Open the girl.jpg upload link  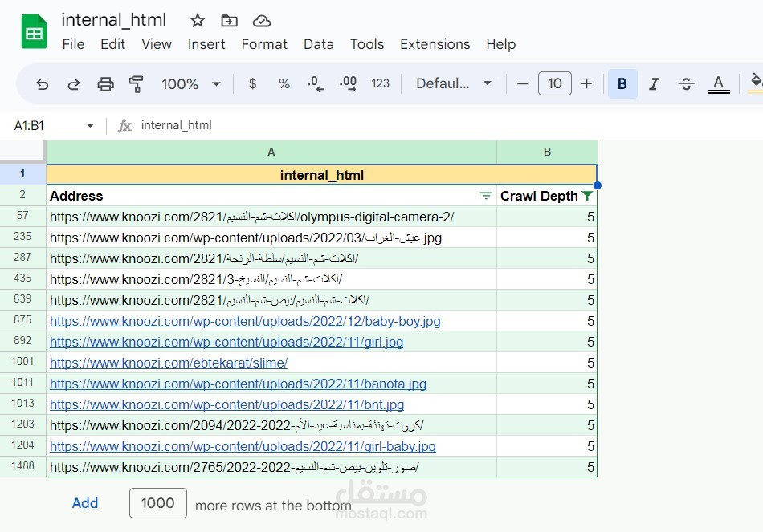[x=226, y=342]
